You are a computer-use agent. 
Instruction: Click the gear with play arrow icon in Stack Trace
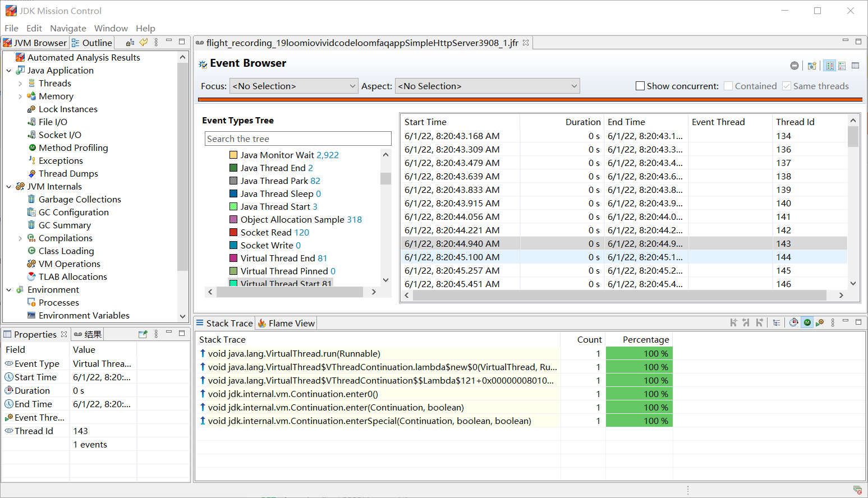point(820,322)
